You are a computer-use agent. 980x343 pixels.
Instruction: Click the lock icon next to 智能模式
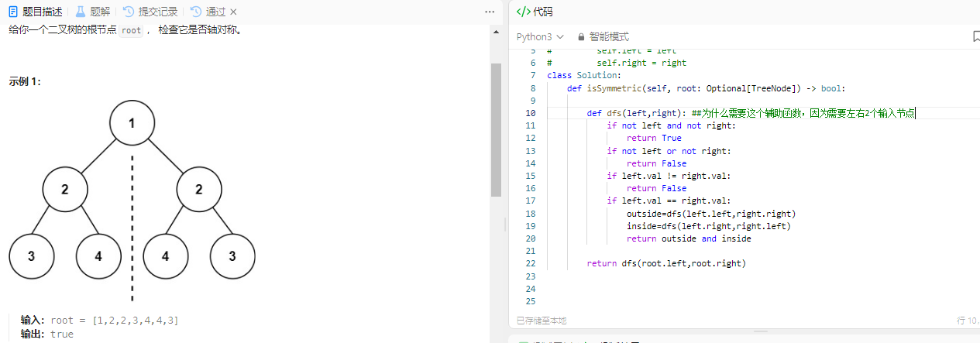point(581,36)
